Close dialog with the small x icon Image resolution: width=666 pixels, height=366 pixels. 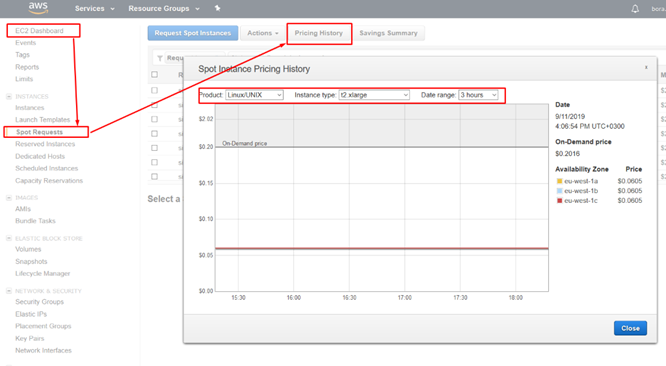point(646,67)
